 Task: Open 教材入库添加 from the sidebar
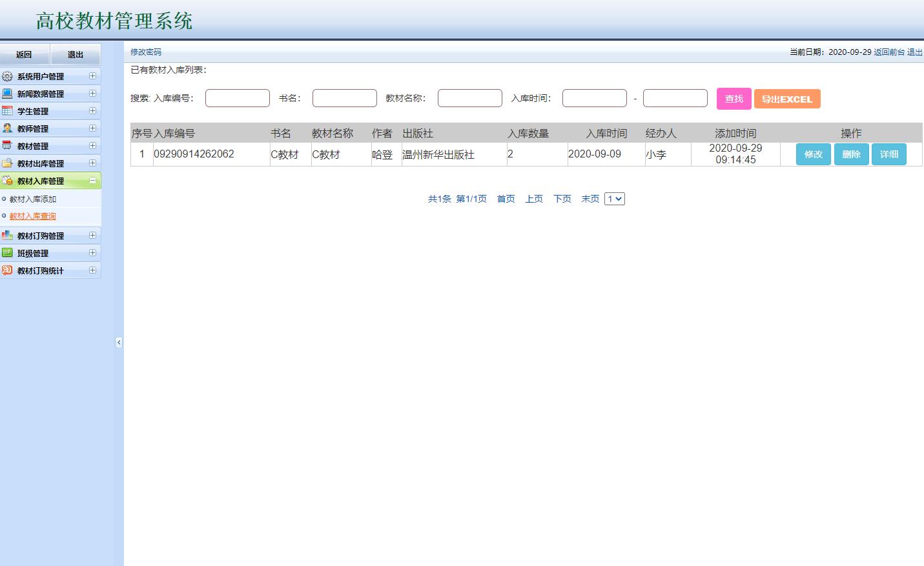pos(32,199)
